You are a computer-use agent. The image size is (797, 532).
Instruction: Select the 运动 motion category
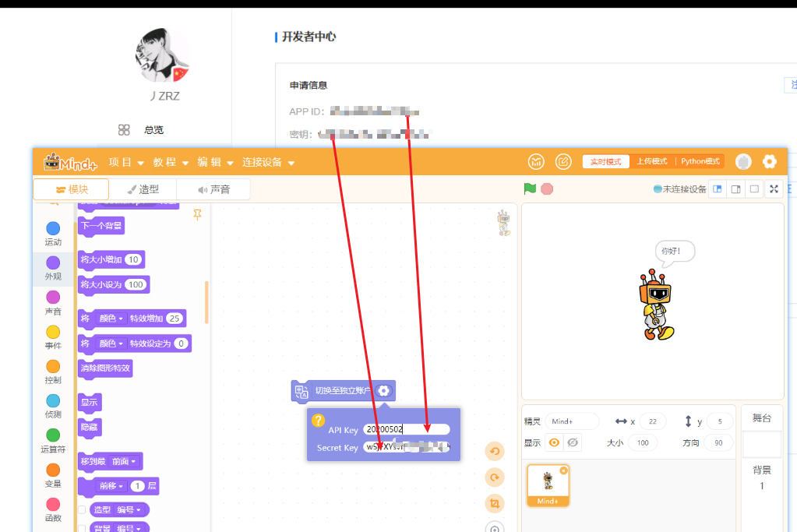53,234
